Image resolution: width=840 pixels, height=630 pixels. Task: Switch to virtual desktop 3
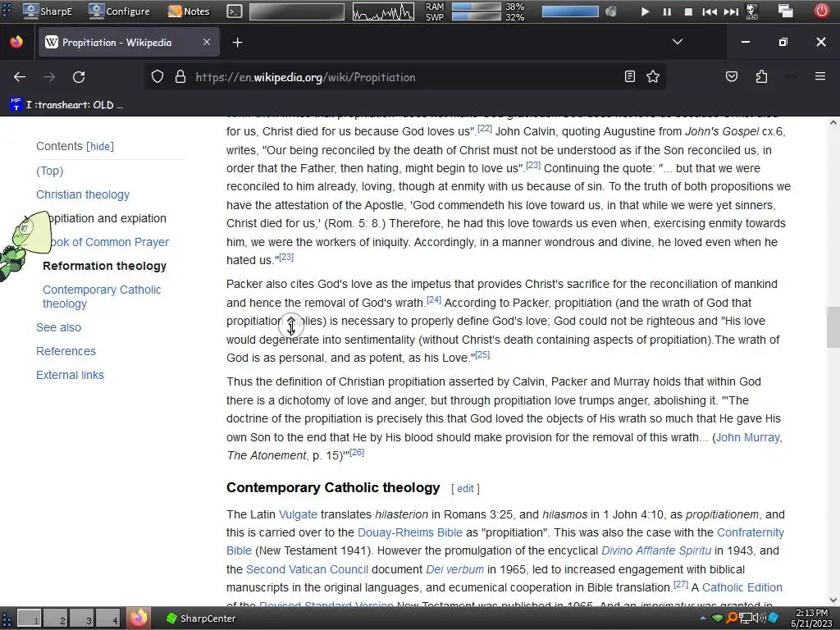click(x=82, y=619)
